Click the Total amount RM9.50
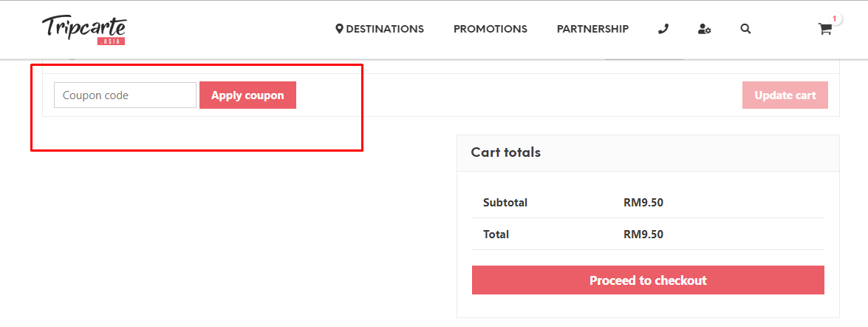868x327 pixels. pyautogui.click(x=643, y=235)
